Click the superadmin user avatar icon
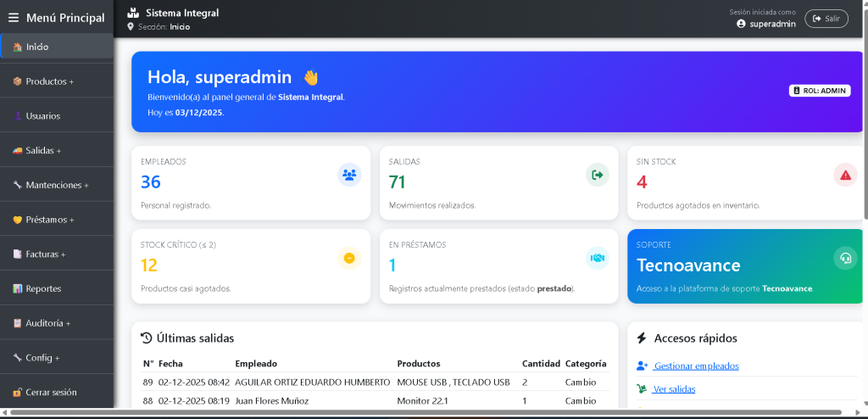868x419 pixels. pos(741,24)
